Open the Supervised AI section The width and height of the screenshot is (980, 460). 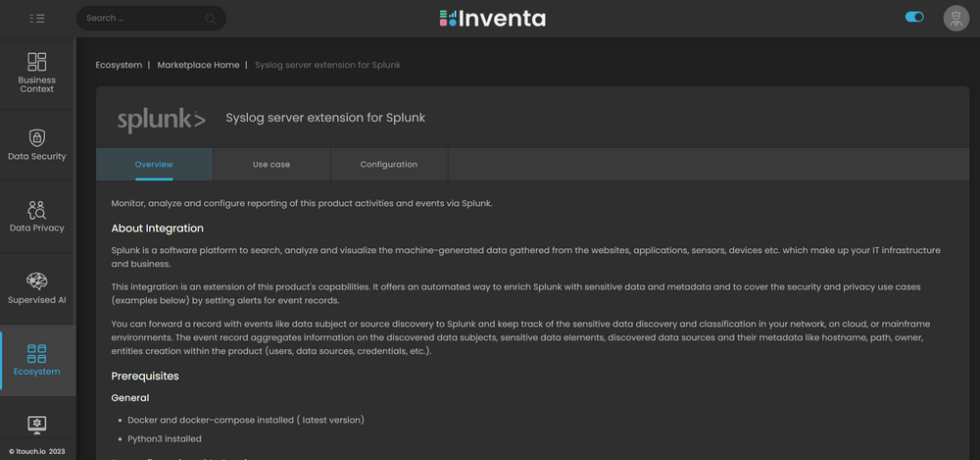37,288
